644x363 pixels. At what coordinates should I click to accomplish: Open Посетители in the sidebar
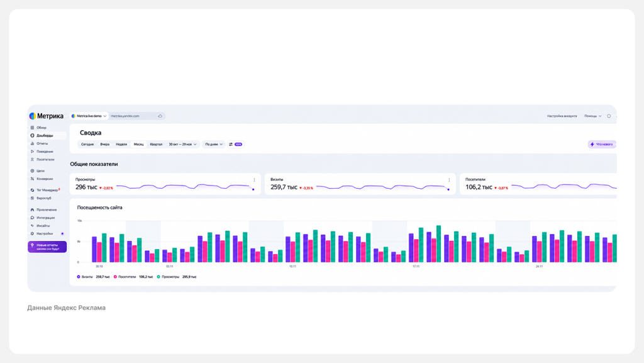42,159
